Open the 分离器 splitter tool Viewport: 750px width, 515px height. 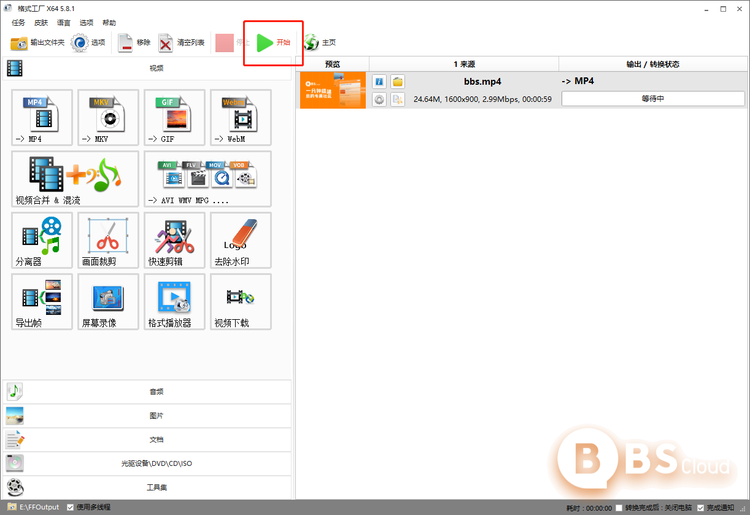[x=42, y=240]
